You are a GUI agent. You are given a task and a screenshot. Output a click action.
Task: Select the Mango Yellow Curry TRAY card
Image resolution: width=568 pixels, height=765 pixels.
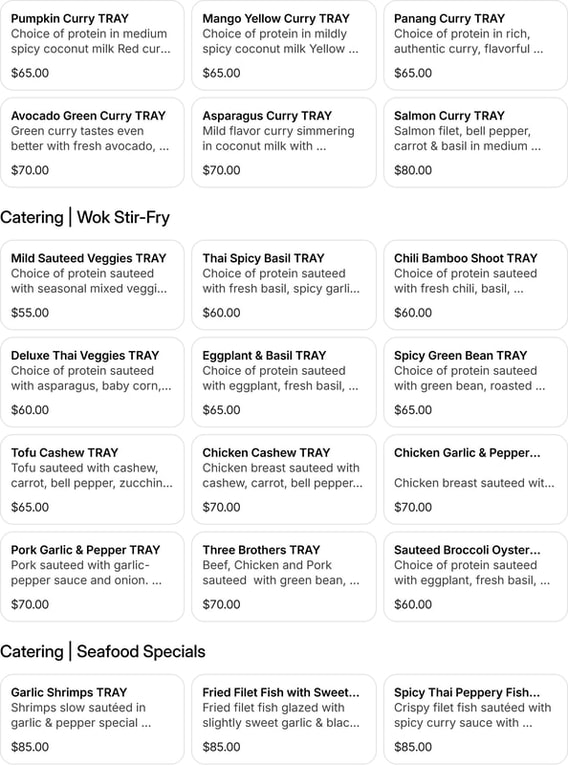click(284, 45)
